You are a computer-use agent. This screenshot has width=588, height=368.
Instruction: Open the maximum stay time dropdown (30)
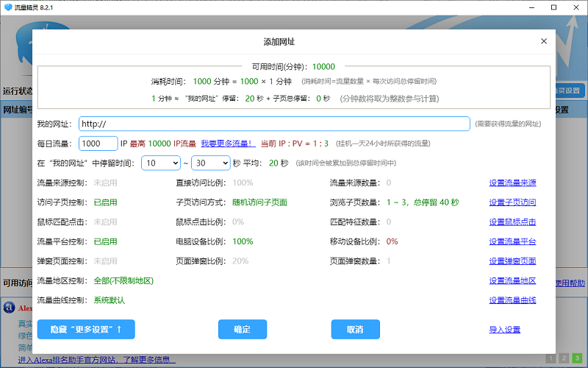point(210,163)
